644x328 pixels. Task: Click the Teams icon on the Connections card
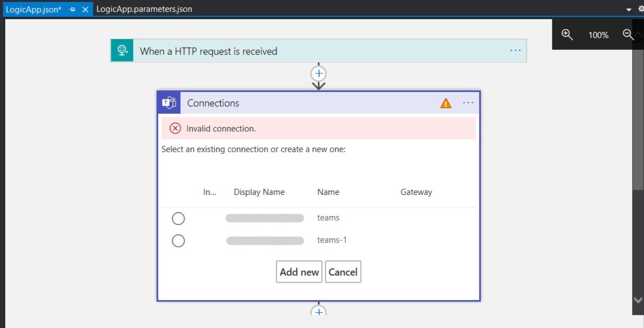(x=169, y=103)
